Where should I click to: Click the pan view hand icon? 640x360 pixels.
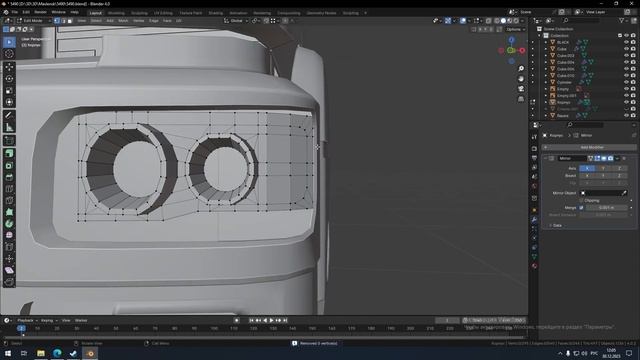pyautogui.click(x=521, y=79)
